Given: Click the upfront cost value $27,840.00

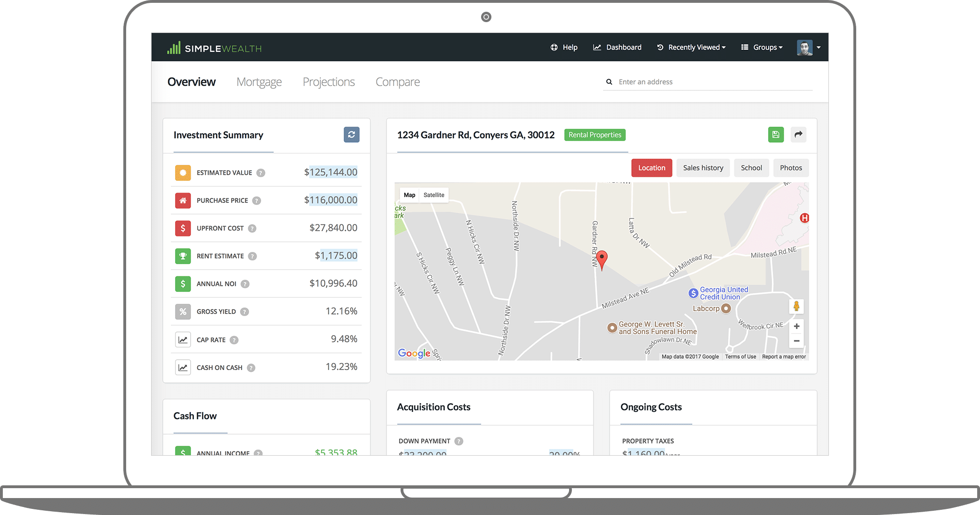Looking at the screenshot, I should [333, 228].
